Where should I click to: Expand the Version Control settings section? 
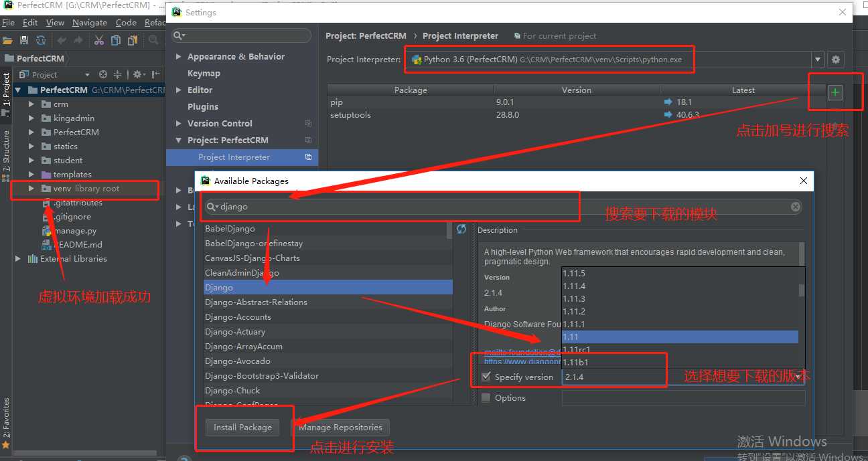179,123
